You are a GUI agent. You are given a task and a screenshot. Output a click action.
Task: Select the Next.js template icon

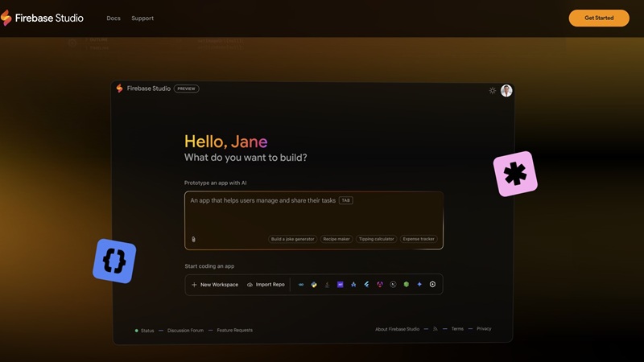(393, 285)
